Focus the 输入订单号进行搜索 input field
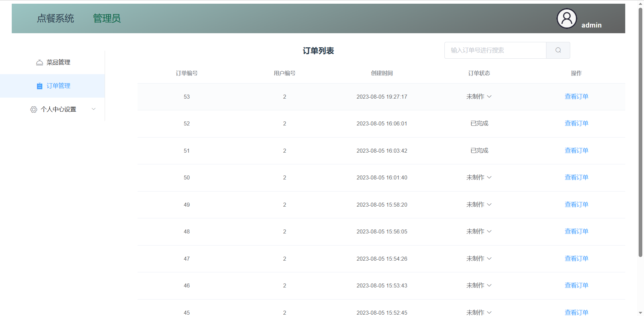The width and height of the screenshot is (644, 316). tap(495, 50)
